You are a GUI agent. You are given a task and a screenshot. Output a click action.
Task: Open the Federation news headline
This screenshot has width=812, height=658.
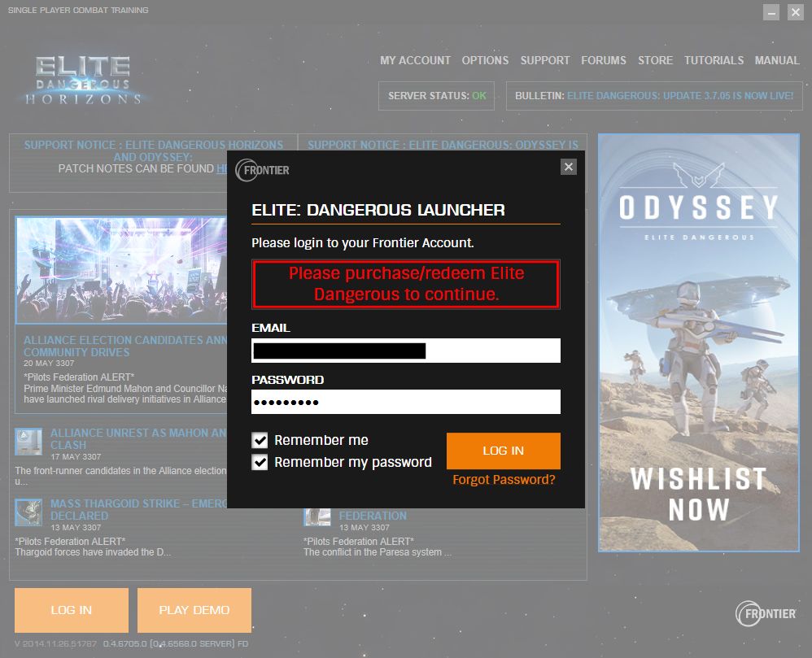pos(373,516)
